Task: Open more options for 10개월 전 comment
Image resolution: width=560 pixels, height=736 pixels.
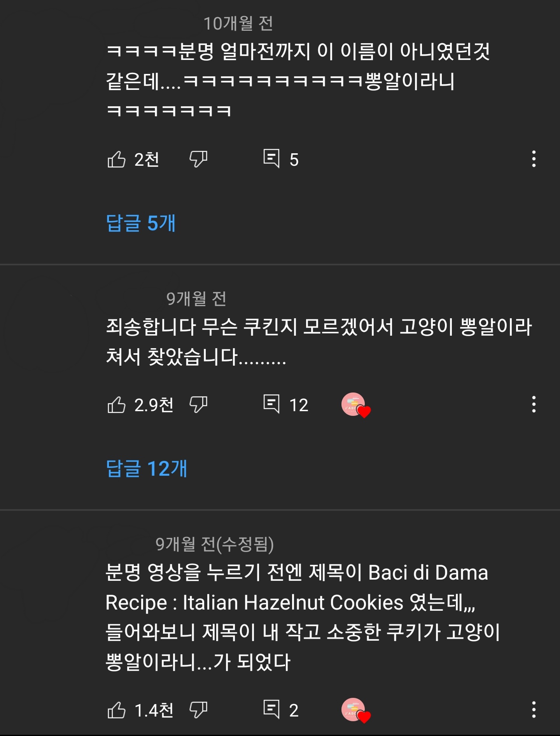Action: [x=534, y=159]
